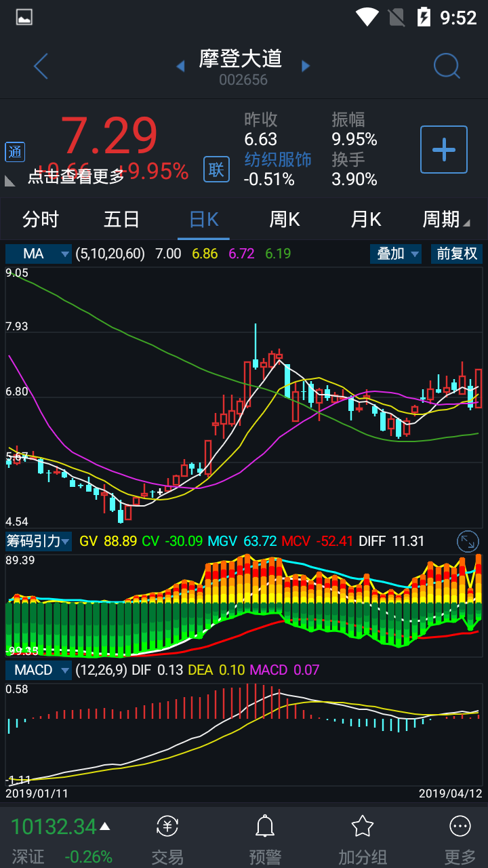The image size is (488, 868).
Task: Select the 日K tab
Action: 204,220
